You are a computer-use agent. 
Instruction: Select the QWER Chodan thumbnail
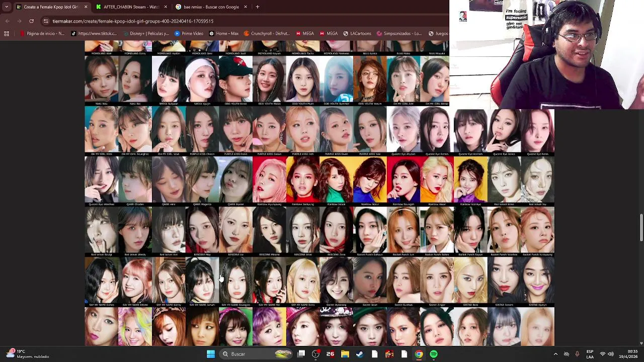click(x=135, y=182)
